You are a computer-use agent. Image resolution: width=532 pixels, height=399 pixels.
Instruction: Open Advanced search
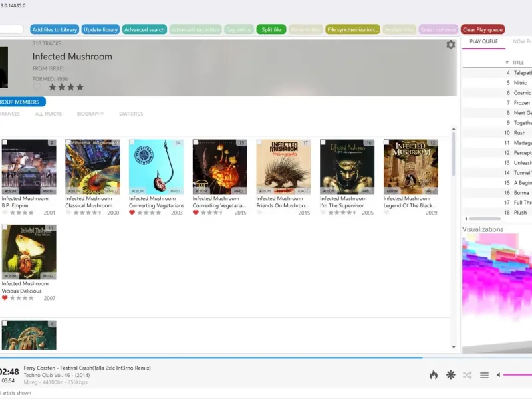click(x=144, y=29)
